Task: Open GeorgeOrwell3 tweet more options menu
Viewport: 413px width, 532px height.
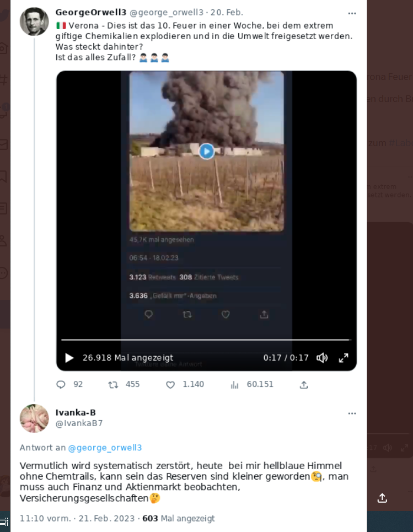Action: tap(352, 13)
